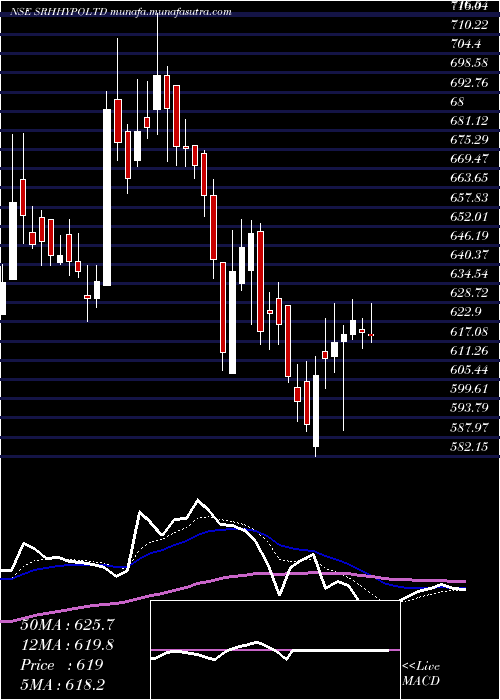Click the <<Live MACD label

click(421, 674)
